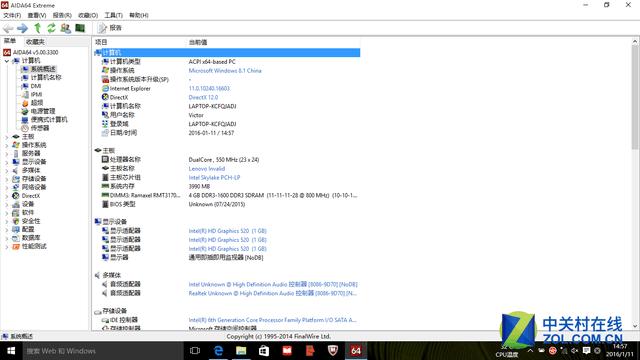This screenshot has width=640, height=360.
Task: Open Realtek High Definition Audio link
Action: pos(273,293)
